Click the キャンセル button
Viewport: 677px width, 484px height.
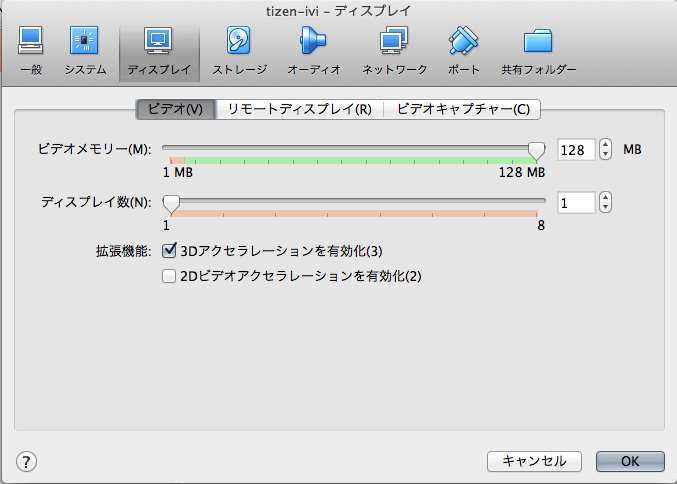point(535,462)
